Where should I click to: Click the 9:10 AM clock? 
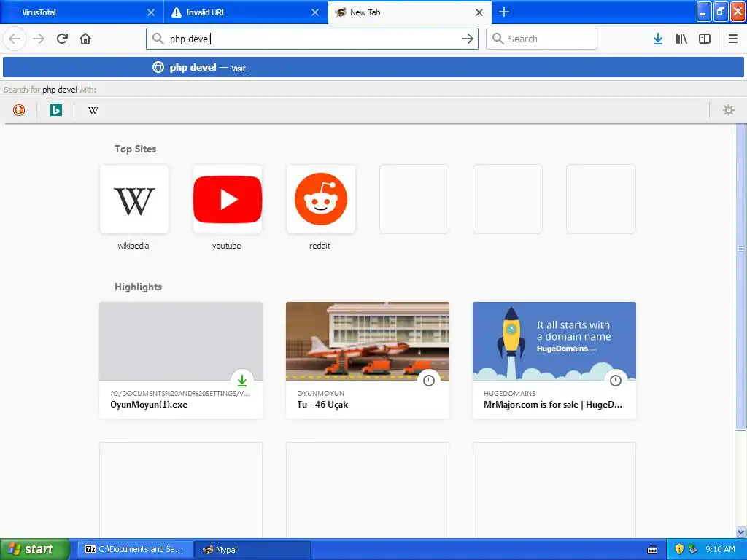720,549
